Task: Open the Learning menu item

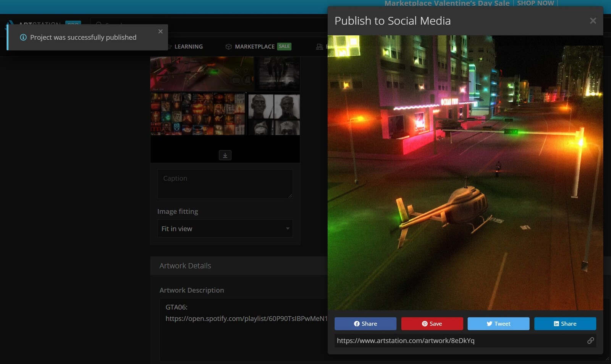Action: click(x=189, y=47)
